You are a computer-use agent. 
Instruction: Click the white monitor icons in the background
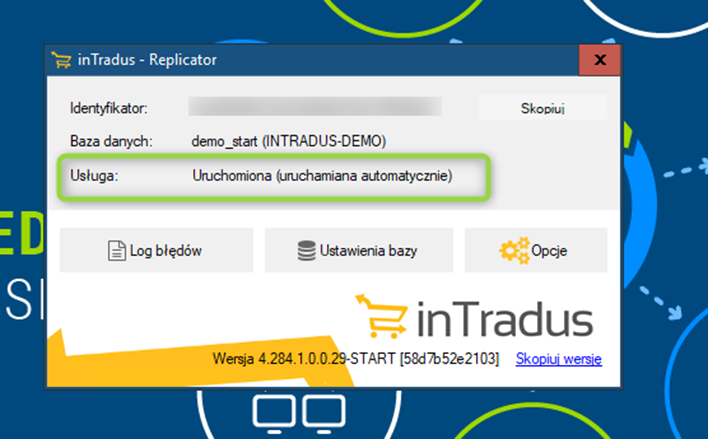click(x=295, y=413)
